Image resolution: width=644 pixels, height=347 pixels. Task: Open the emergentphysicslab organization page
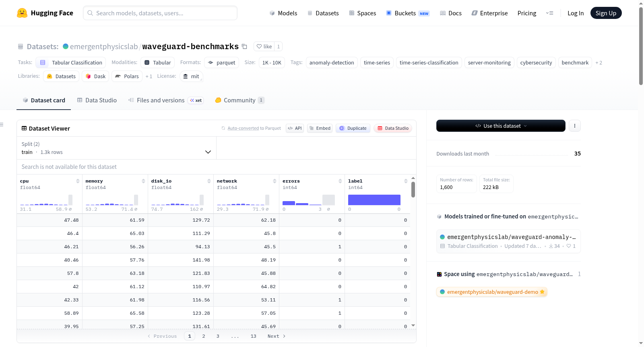[104, 46]
